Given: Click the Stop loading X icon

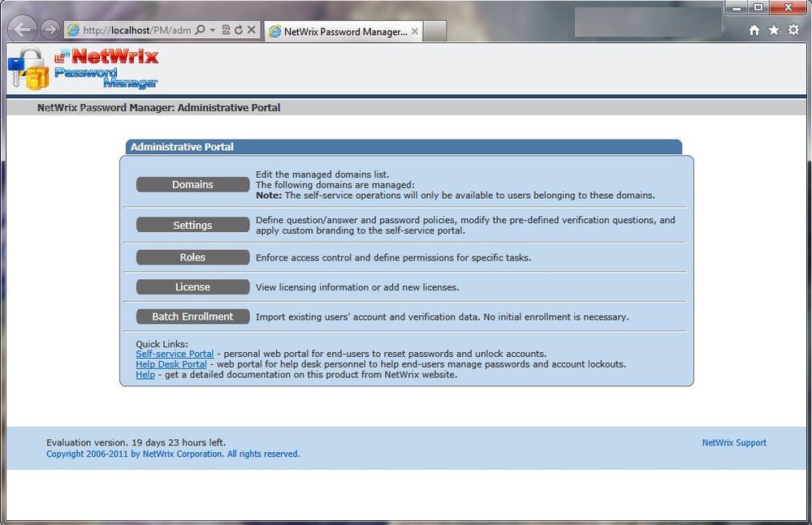Looking at the screenshot, I should click(252, 30).
